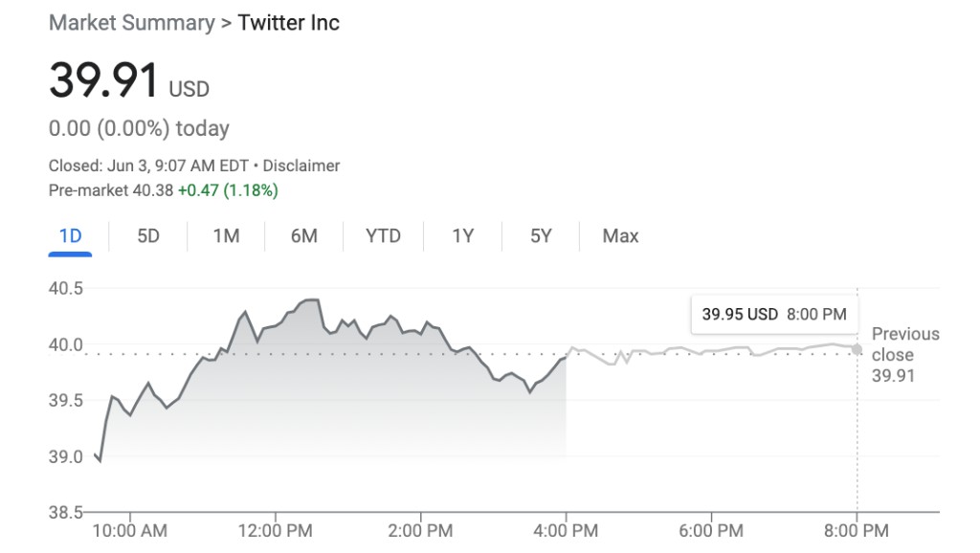This screenshot has width=980, height=553.
Task: Select the 1D time range tab
Action: click(70, 236)
